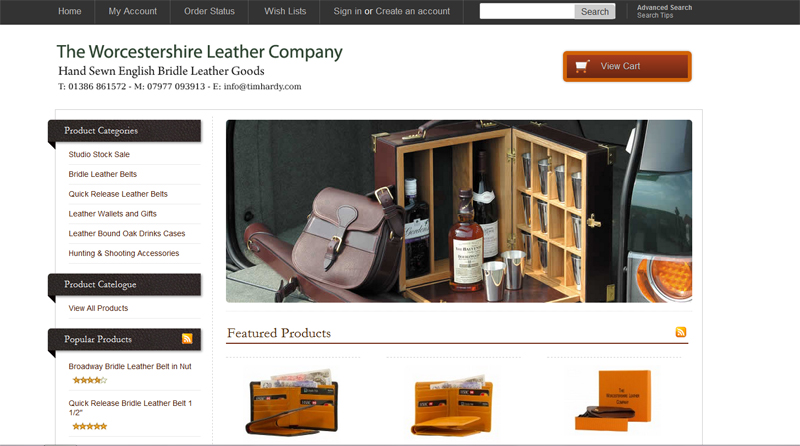Click the Search button
The image size is (800, 446).
(x=594, y=11)
